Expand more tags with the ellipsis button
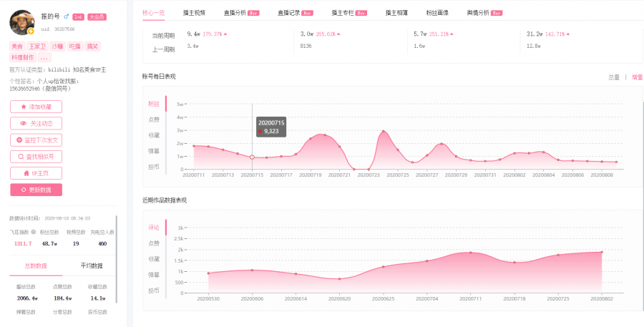 [45, 57]
